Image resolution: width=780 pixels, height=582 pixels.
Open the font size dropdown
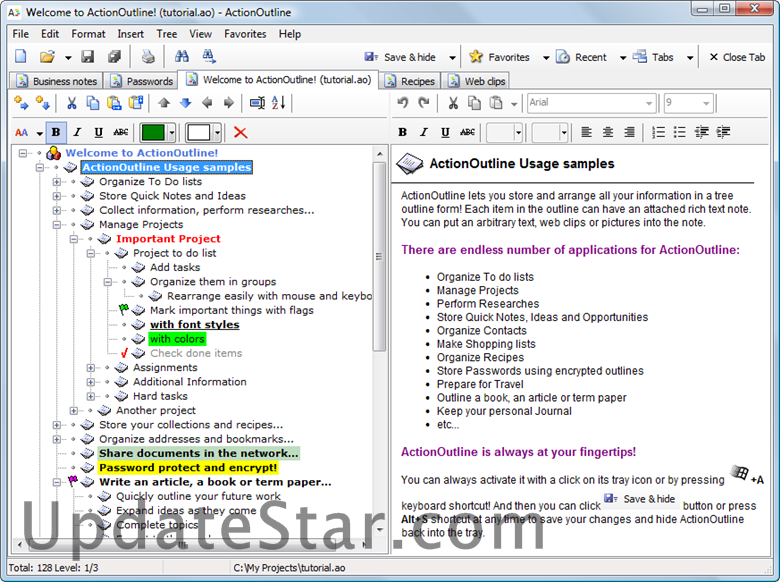click(706, 103)
